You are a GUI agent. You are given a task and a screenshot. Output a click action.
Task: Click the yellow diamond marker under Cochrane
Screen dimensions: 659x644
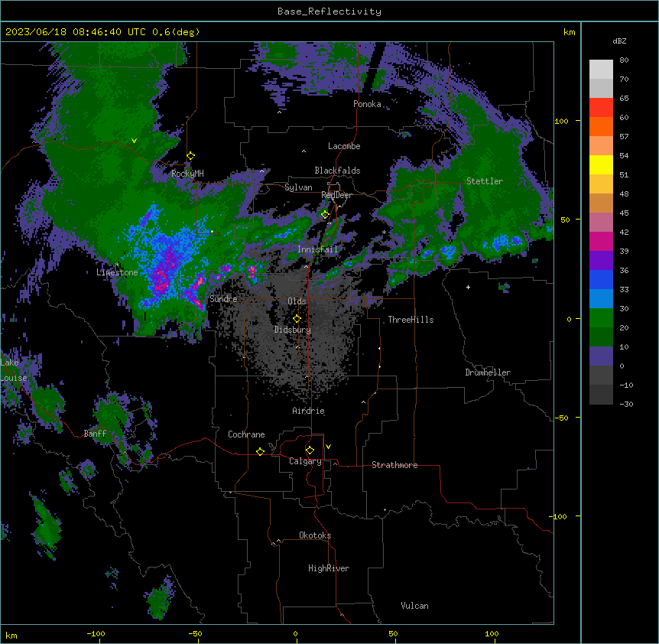tap(260, 451)
